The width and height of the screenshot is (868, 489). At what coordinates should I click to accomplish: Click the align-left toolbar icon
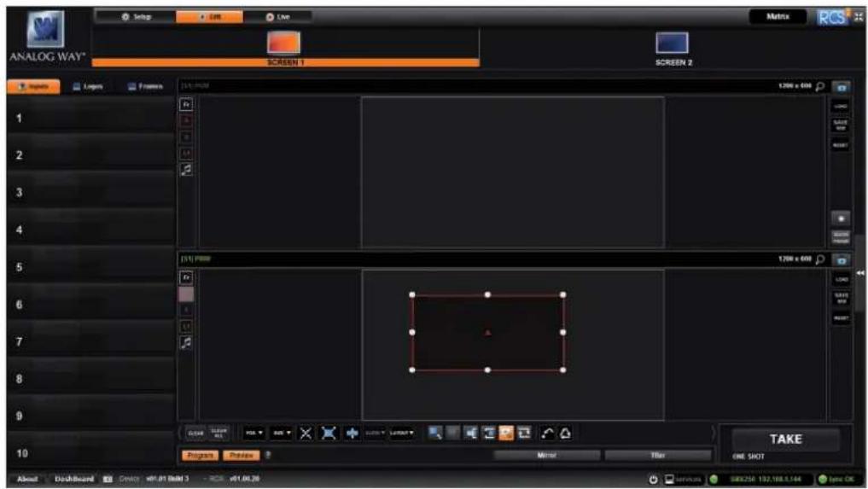point(470,433)
